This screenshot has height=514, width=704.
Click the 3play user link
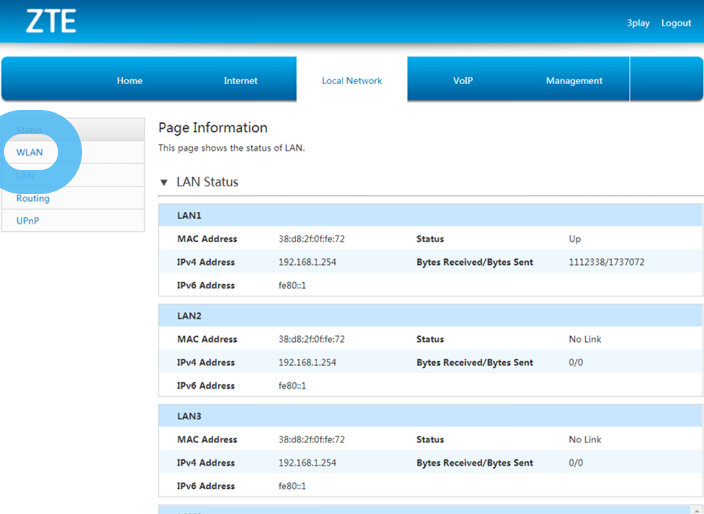(638, 23)
